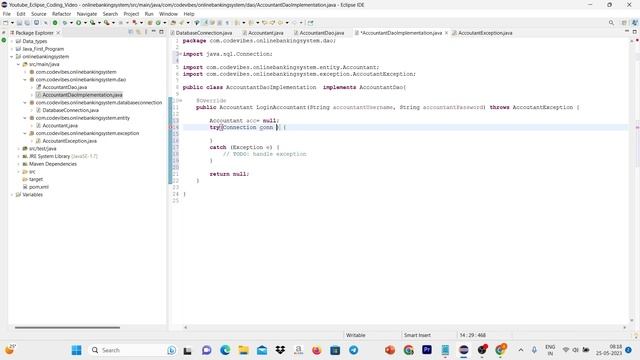Select AccountantDao.java in Package Explorer
This screenshot has width=640, height=360.
[x=65, y=87]
